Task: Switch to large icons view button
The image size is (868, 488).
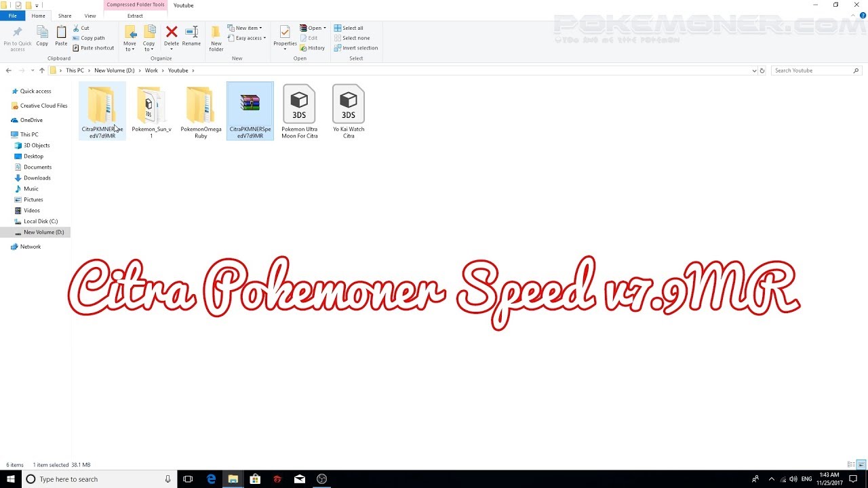Action: click(x=861, y=464)
